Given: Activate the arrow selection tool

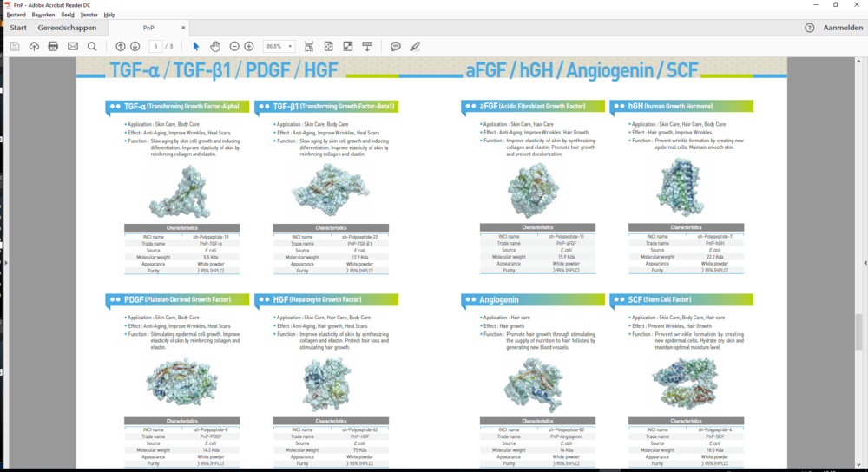Looking at the screenshot, I should tap(196, 46).
